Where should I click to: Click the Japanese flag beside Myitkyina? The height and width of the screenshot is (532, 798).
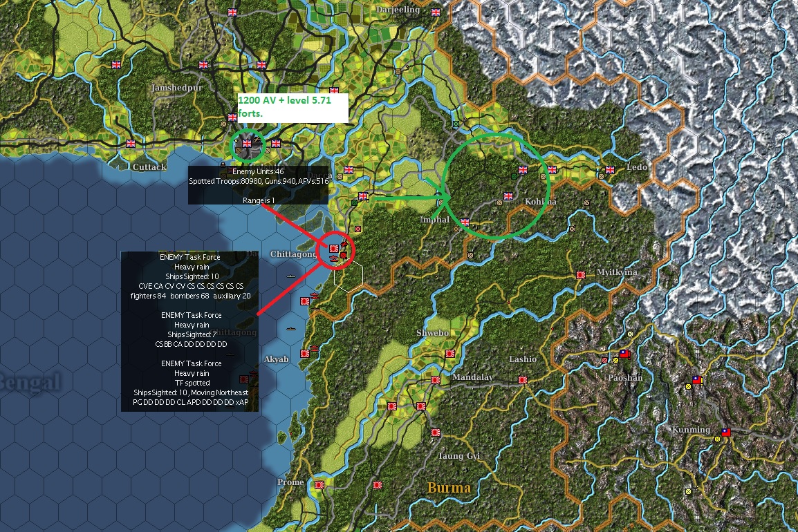coord(580,275)
